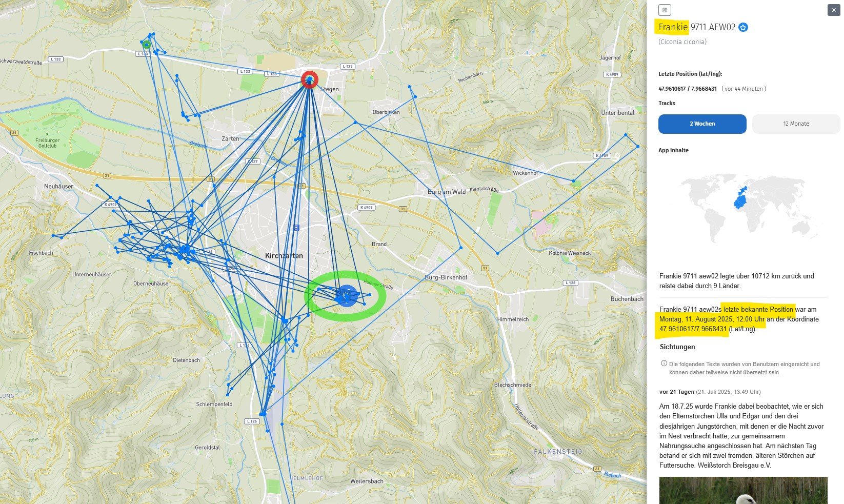
Task: Click the Kirchzarten town label
Action: [284, 255]
